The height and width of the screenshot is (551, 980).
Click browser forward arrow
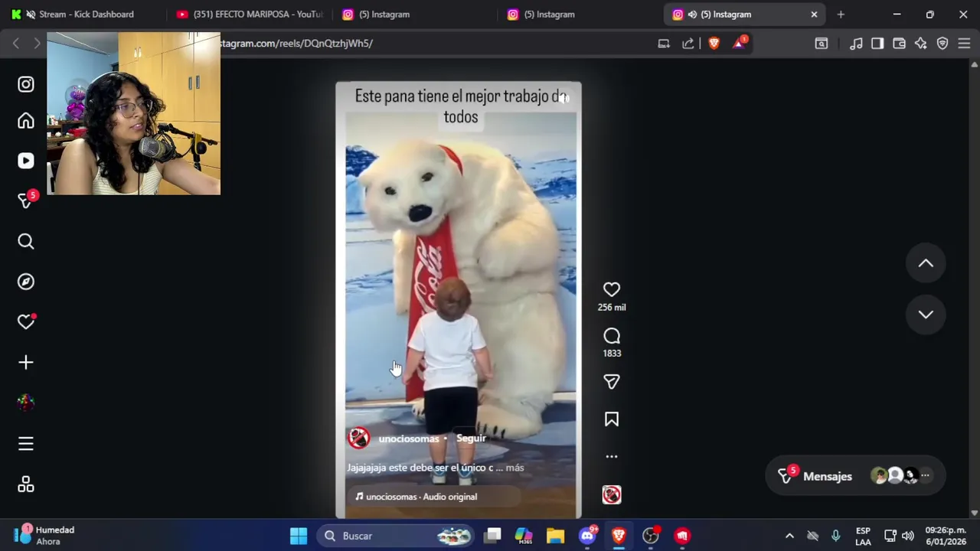[37, 44]
